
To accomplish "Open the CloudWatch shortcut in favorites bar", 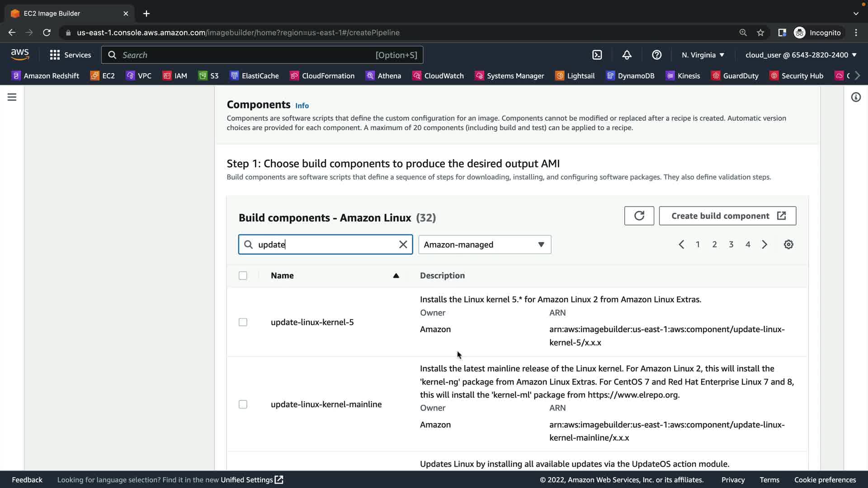I will coord(438,75).
